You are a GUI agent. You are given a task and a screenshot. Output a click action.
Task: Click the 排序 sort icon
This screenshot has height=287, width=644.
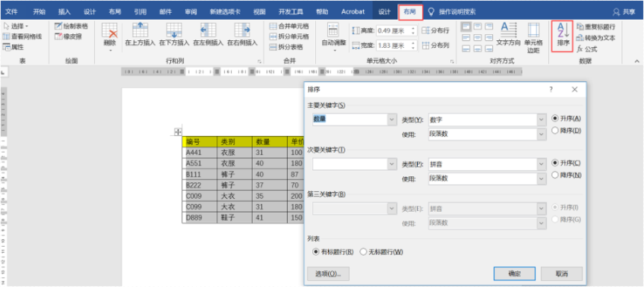(x=562, y=36)
